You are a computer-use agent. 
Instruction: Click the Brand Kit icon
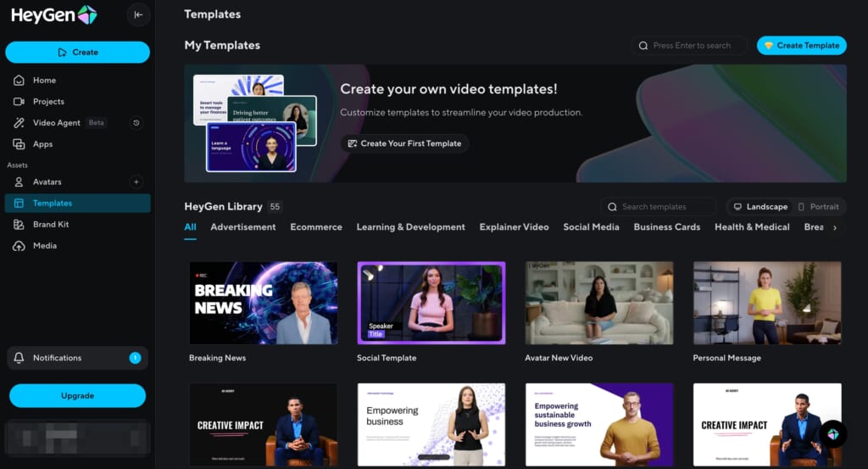click(19, 224)
